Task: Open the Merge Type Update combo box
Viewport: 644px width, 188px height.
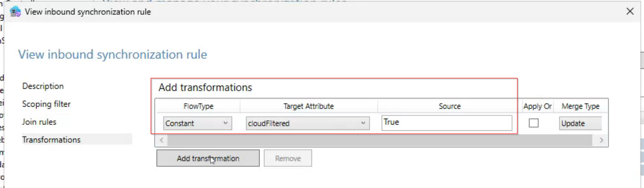Action: [x=580, y=123]
